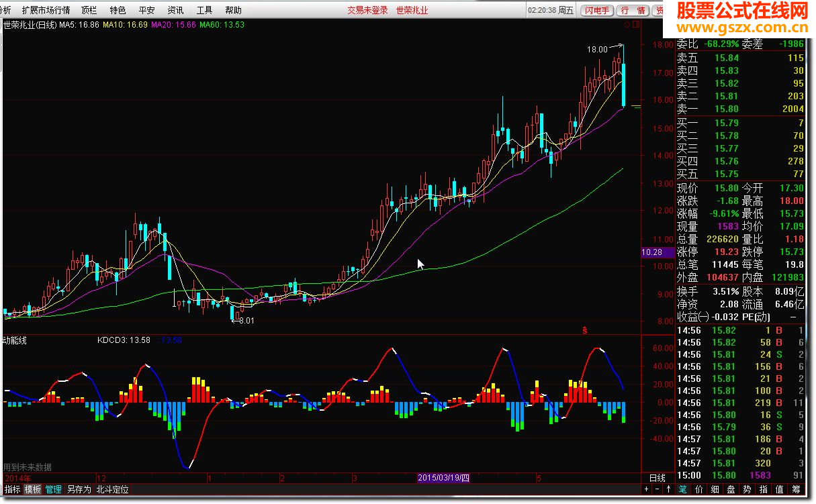The image size is (816, 504).
Task: Switch to the 筹 tab in quote panel
Action: click(x=796, y=490)
